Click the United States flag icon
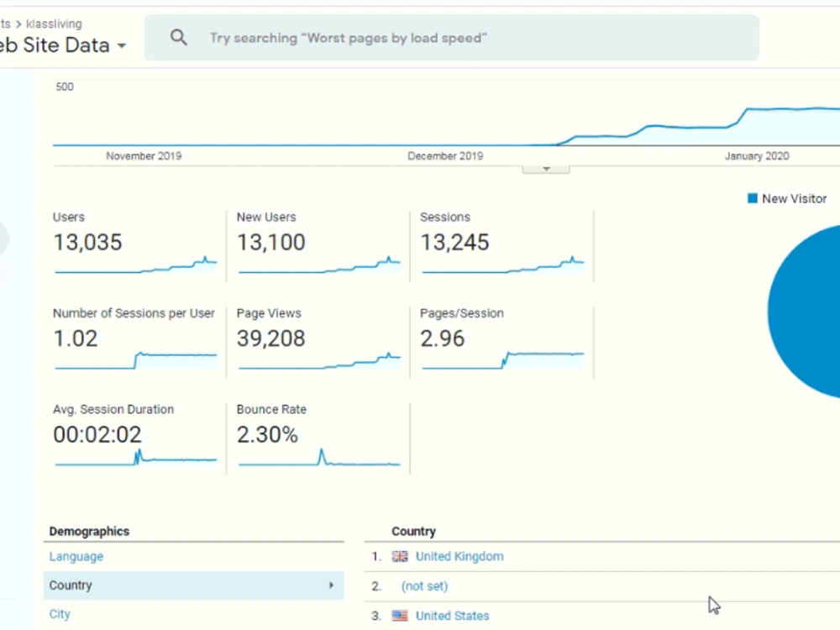The width and height of the screenshot is (840, 630). coord(400,616)
